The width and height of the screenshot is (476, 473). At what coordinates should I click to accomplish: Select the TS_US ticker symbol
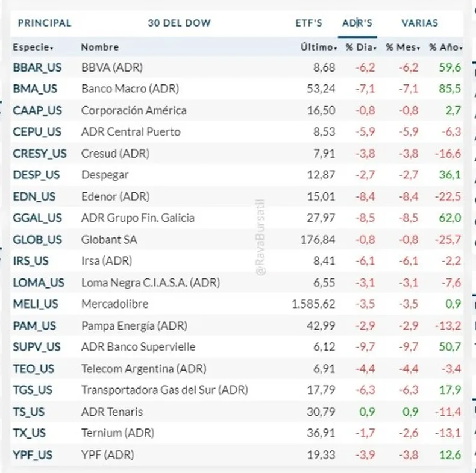[x=29, y=412]
